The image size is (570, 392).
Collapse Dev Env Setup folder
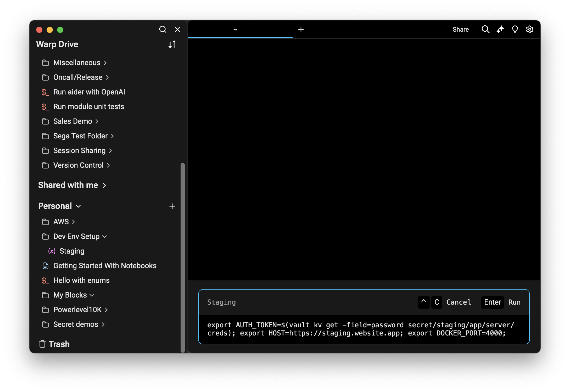[x=76, y=236]
